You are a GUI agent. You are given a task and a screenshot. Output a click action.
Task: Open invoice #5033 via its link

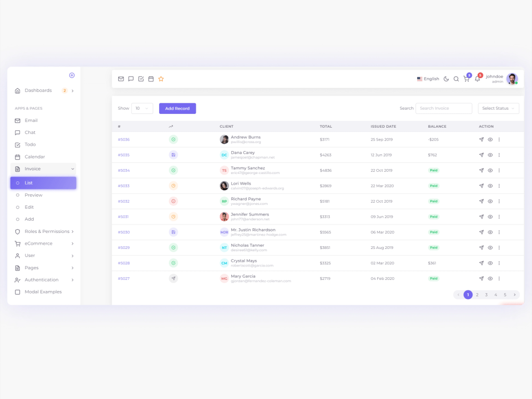pyautogui.click(x=123, y=186)
